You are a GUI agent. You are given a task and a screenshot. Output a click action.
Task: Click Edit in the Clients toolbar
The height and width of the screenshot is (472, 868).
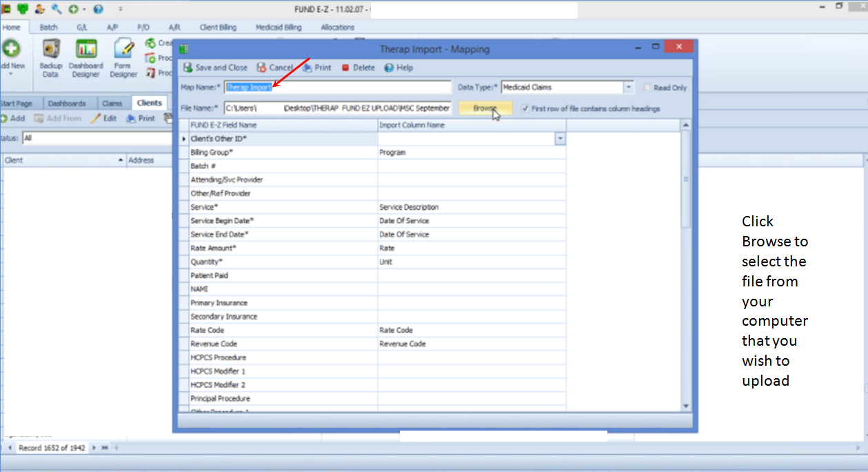103,118
